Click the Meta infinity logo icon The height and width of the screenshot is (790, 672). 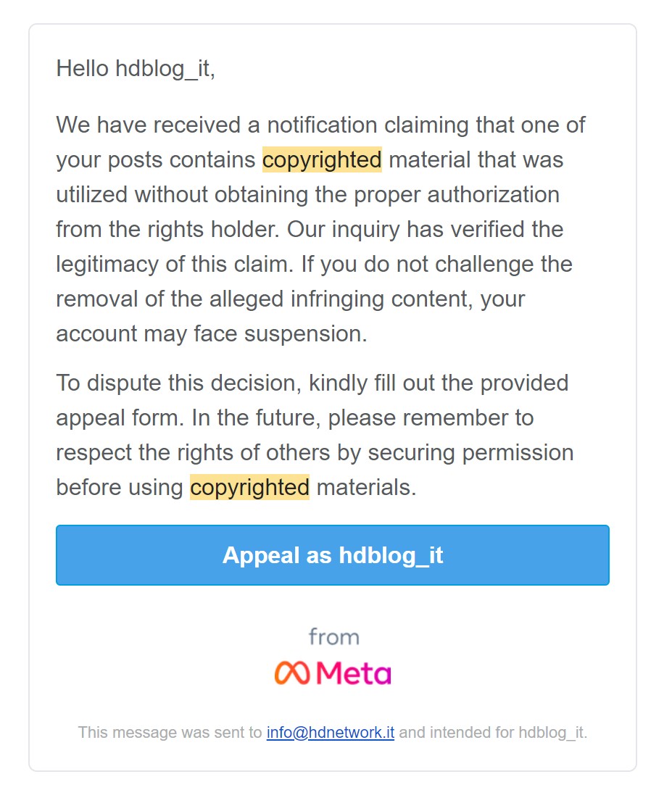[x=291, y=673]
